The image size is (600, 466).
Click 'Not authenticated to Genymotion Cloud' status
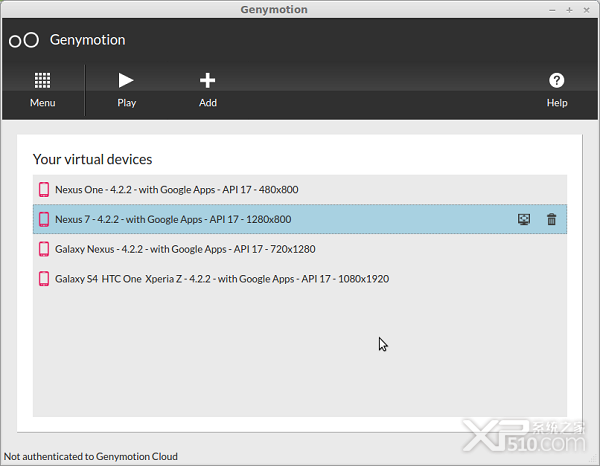pyautogui.click(x=91, y=456)
